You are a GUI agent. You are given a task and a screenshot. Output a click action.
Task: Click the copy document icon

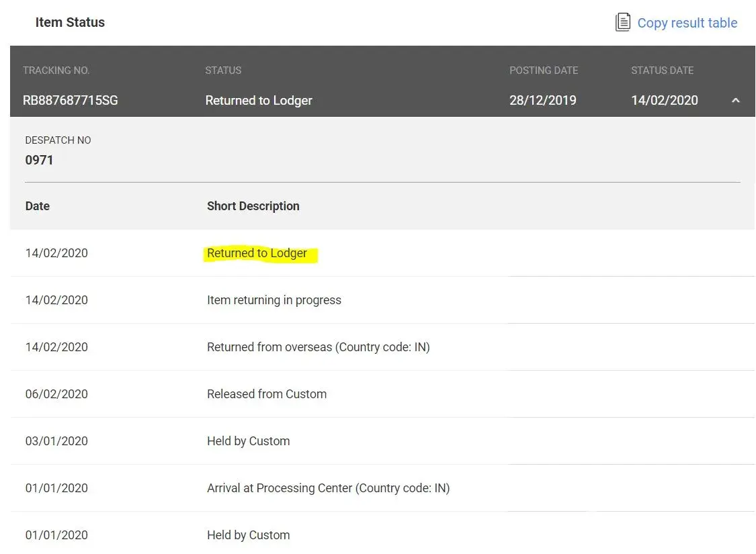click(x=623, y=22)
